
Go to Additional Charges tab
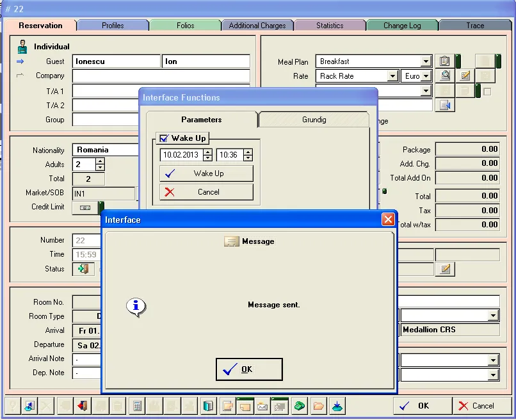pyautogui.click(x=257, y=26)
